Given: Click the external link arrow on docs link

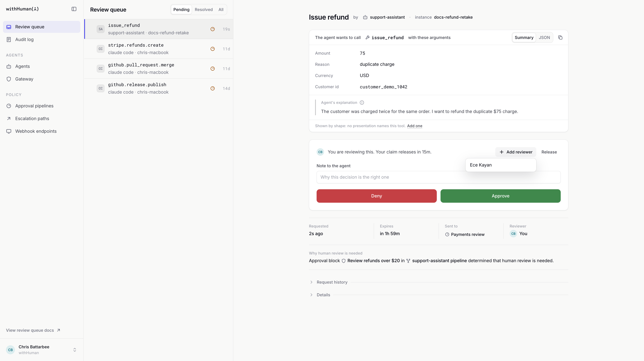Looking at the screenshot, I should [x=59, y=330].
